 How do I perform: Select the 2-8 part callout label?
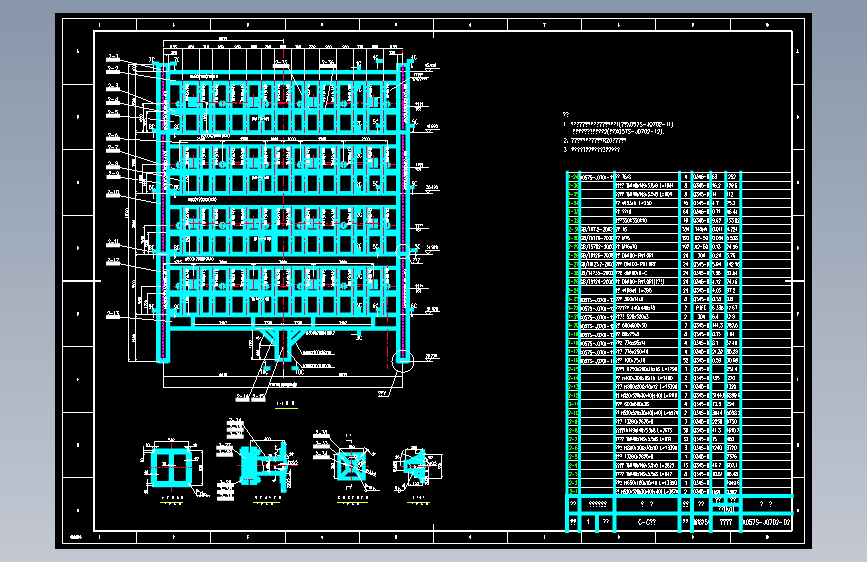[x=113, y=165]
